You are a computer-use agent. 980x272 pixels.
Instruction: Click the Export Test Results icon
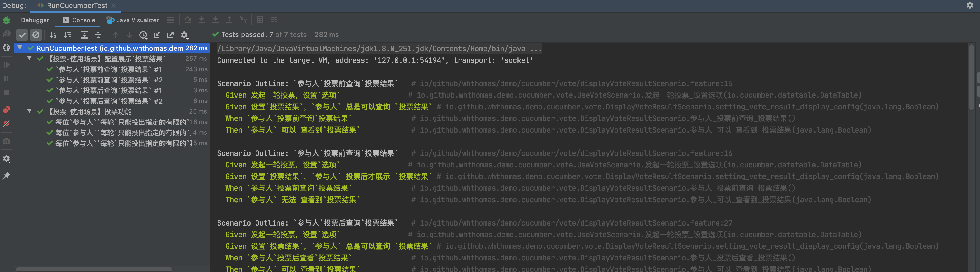(171, 35)
